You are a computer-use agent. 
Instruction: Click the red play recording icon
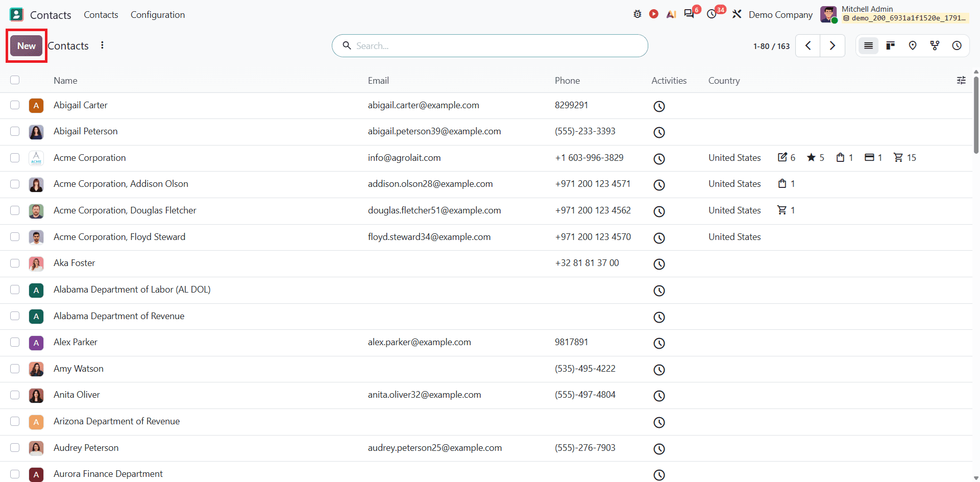pos(654,14)
